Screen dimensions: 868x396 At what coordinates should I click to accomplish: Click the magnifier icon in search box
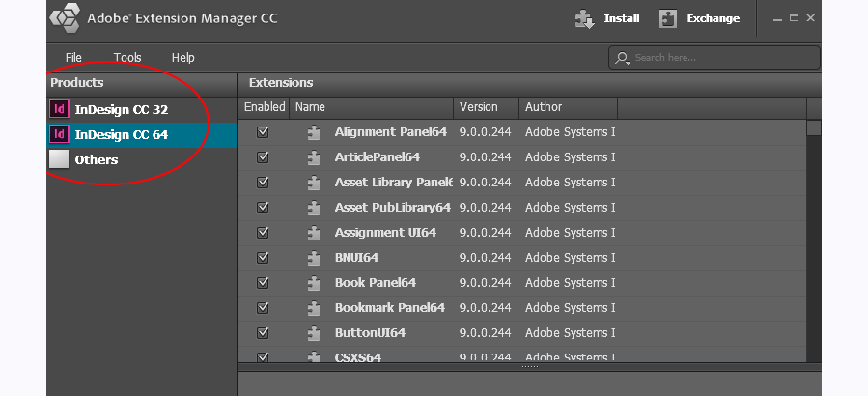622,58
